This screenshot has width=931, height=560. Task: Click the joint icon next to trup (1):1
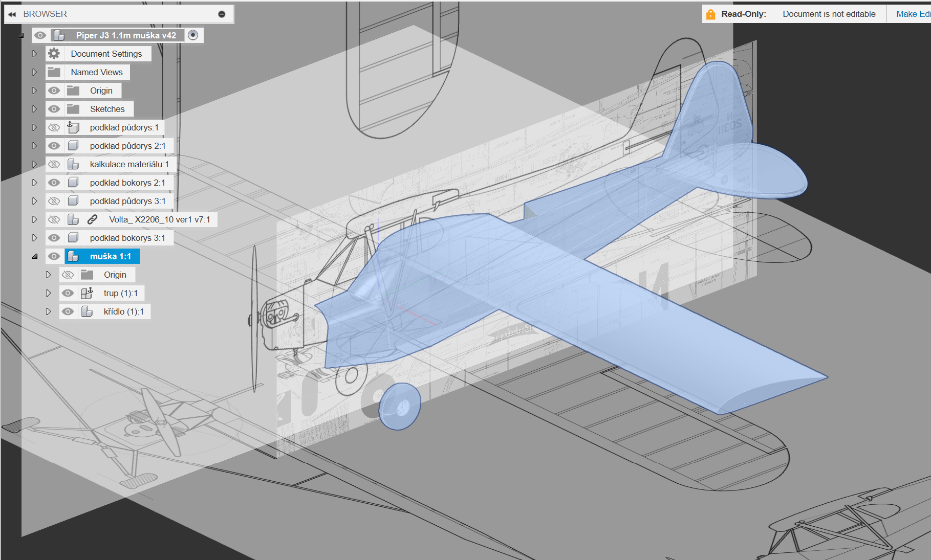86,293
